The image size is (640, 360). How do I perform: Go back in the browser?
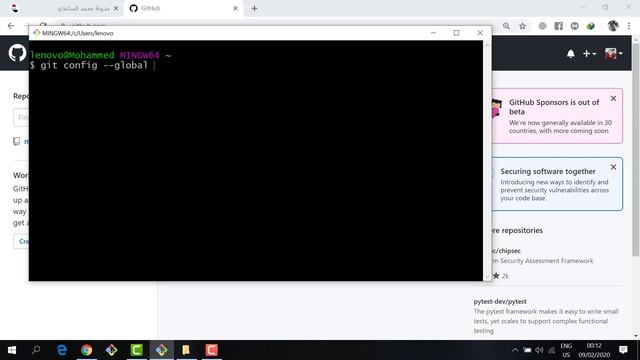coord(11,26)
